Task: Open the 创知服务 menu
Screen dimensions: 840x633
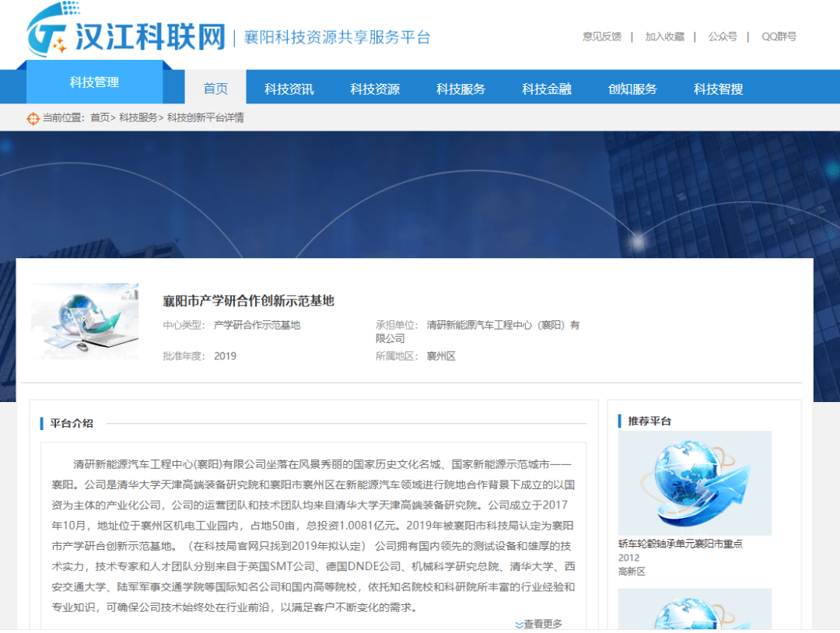Action: tap(632, 89)
